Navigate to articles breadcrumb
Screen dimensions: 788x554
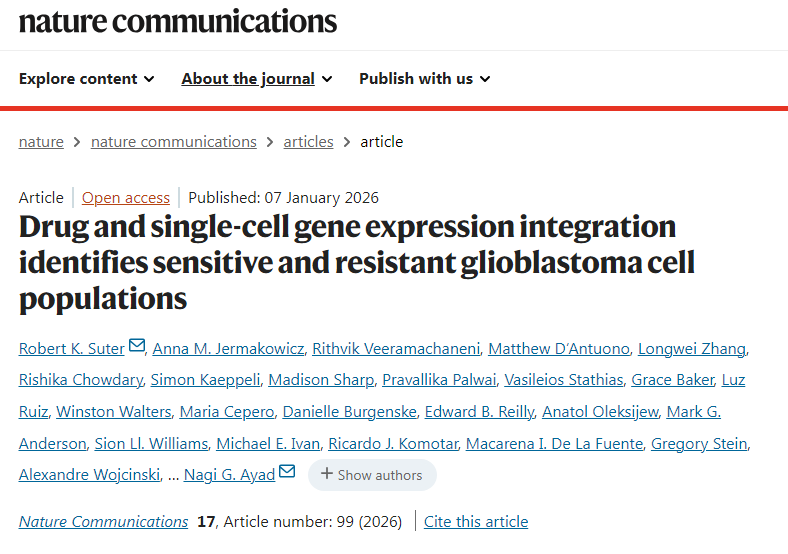pos(308,142)
